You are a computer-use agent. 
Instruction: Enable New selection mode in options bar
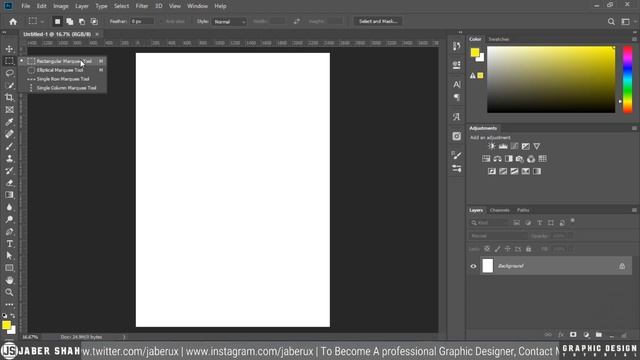(57, 22)
